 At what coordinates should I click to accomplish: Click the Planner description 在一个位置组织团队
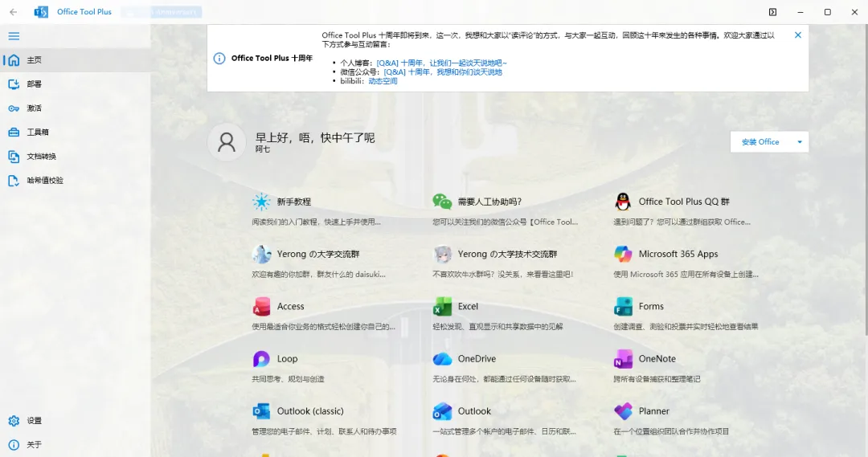point(671,431)
